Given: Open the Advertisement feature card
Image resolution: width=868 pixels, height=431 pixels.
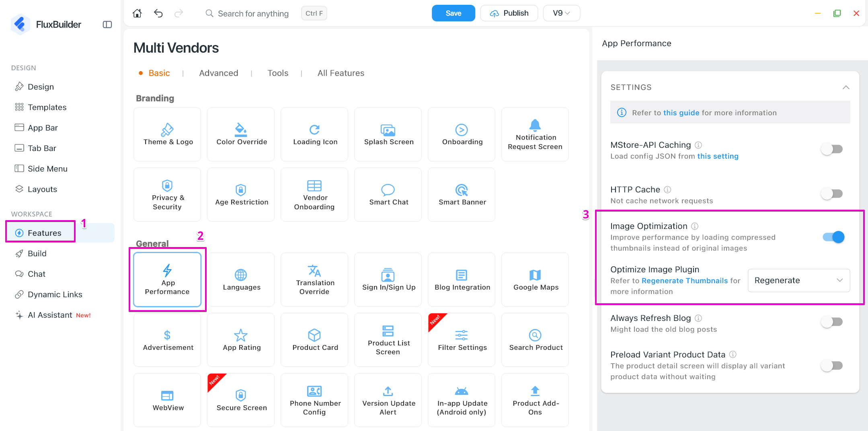Looking at the screenshot, I should pos(167,340).
